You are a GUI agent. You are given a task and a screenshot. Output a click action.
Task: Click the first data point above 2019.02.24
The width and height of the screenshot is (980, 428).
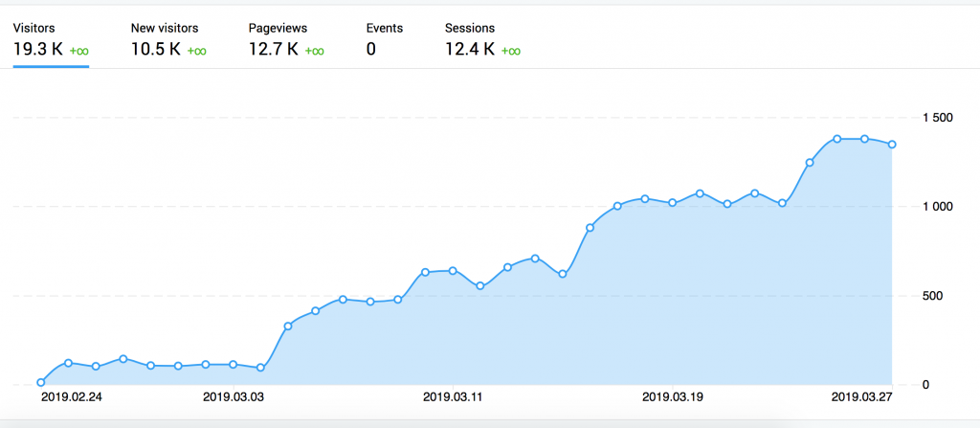[x=40, y=382]
